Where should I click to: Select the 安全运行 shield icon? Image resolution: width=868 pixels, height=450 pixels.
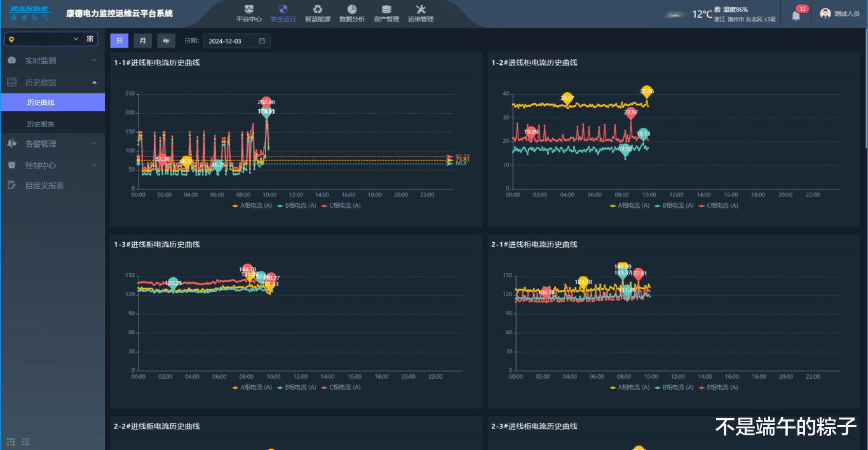pyautogui.click(x=283, y=9)
